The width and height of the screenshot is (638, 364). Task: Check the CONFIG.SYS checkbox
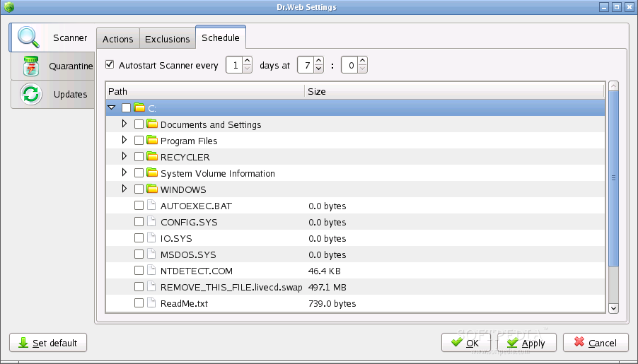coord(139,222)
